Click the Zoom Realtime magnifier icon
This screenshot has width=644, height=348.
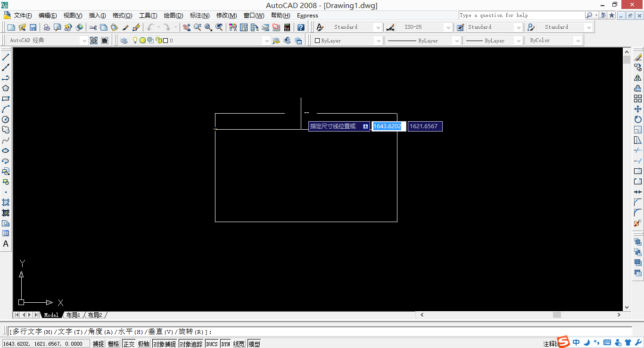[x=198, y=27]
